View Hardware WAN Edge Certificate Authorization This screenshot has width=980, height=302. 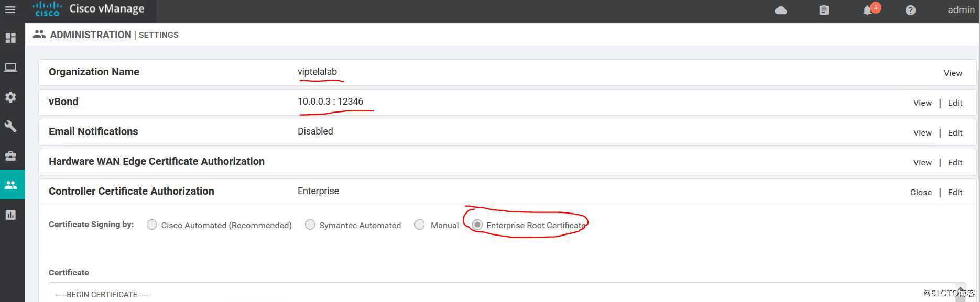coord(922,162)
